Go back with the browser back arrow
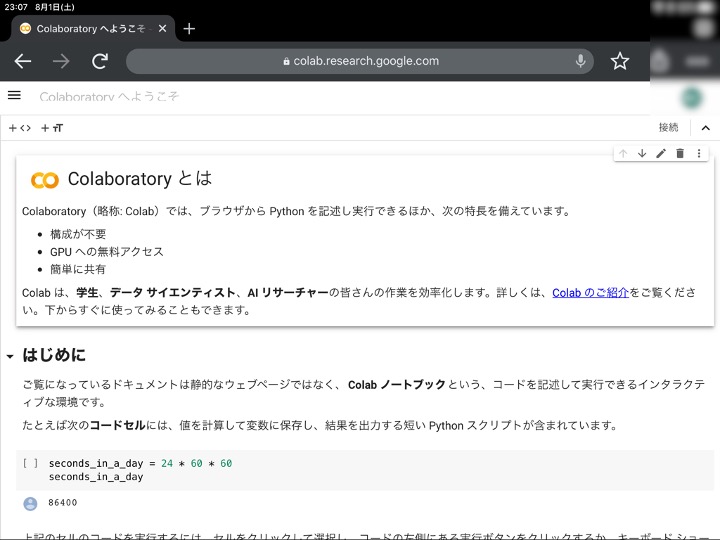The height and width of the screenshot is (540, 720). (x=22, y=61)
